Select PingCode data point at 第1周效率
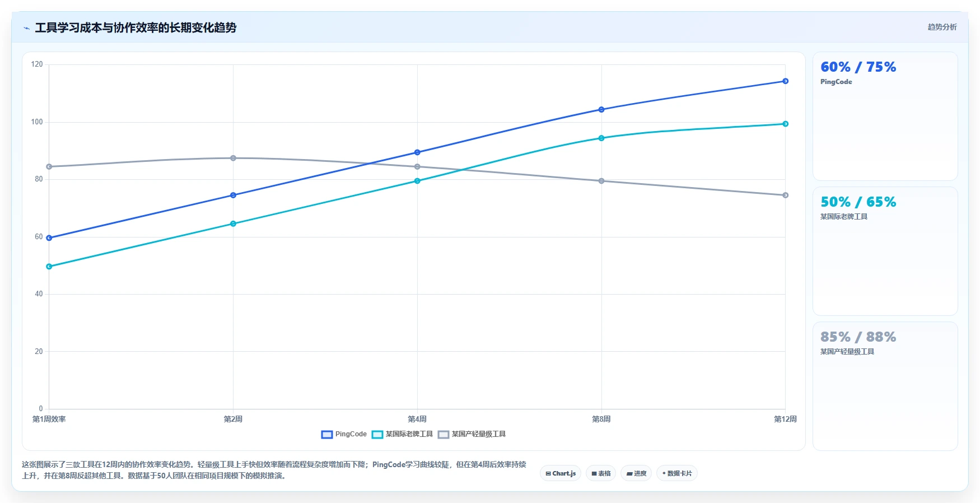This screenshot has width=980, height=503. pyautogui.click(x=49, y=238)
